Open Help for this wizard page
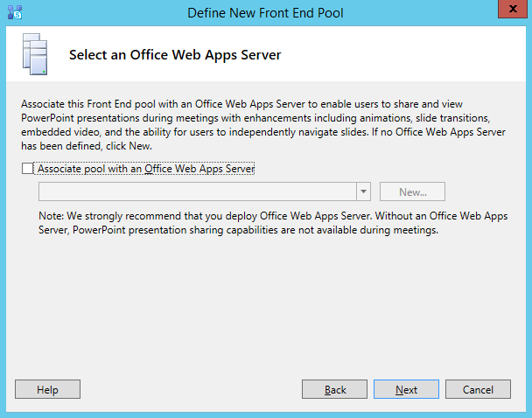This screenshot has width=532, height=418. [x=47, y=390]
